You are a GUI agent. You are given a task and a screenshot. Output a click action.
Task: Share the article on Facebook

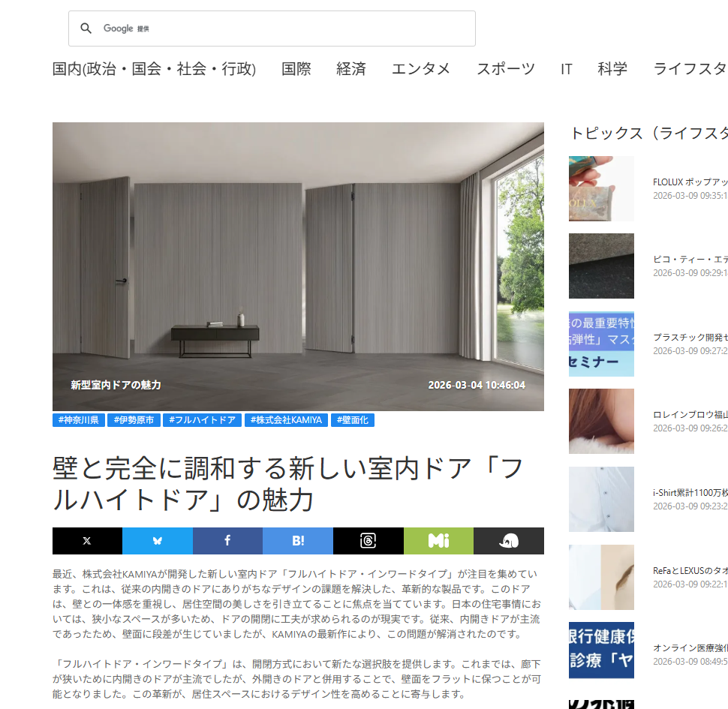point(227,541)
